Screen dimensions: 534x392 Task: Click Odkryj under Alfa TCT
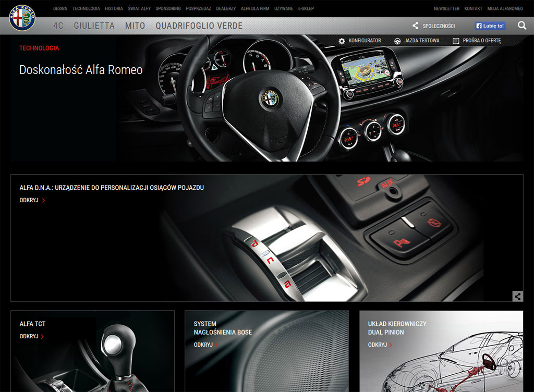click(x=32, y=336)
